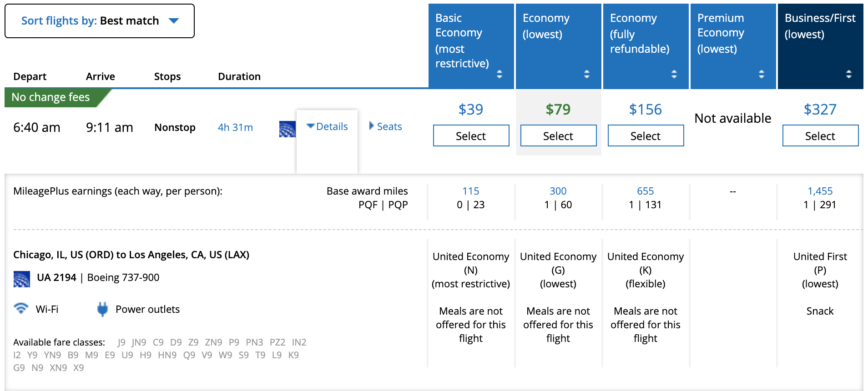This screenshot has height=391, width=868.
Task: Expand the Seats section
Action: point(385,126)
